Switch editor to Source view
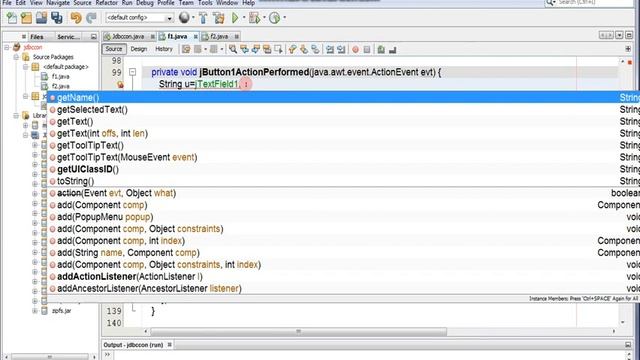 pos(113,49)
